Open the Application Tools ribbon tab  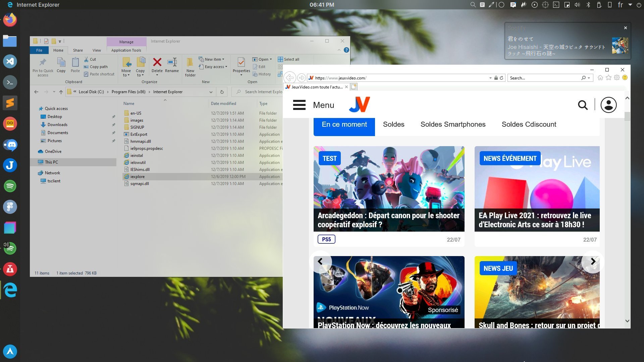pyautogui.click(x=126, y=50)
